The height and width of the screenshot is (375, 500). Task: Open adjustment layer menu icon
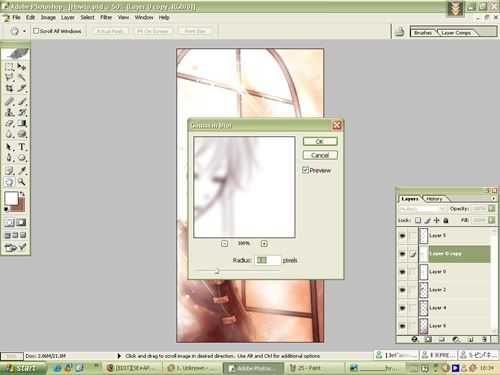pyautogui.click(x=456, y=339)
